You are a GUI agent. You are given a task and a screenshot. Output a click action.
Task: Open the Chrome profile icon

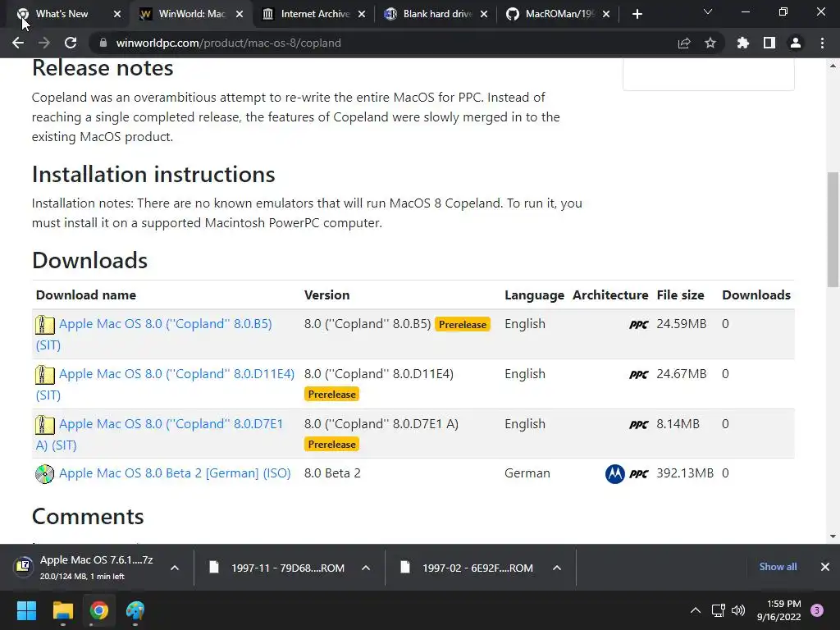pos(796,43)
